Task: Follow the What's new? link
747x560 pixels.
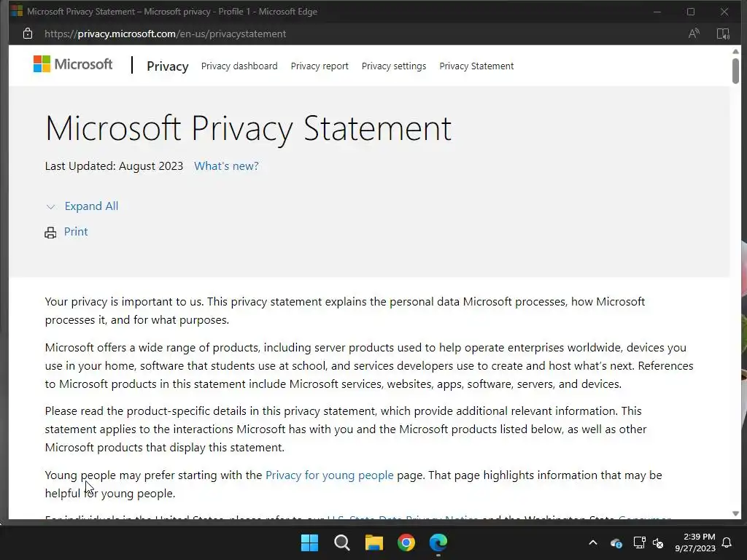Action: (226, 166)
